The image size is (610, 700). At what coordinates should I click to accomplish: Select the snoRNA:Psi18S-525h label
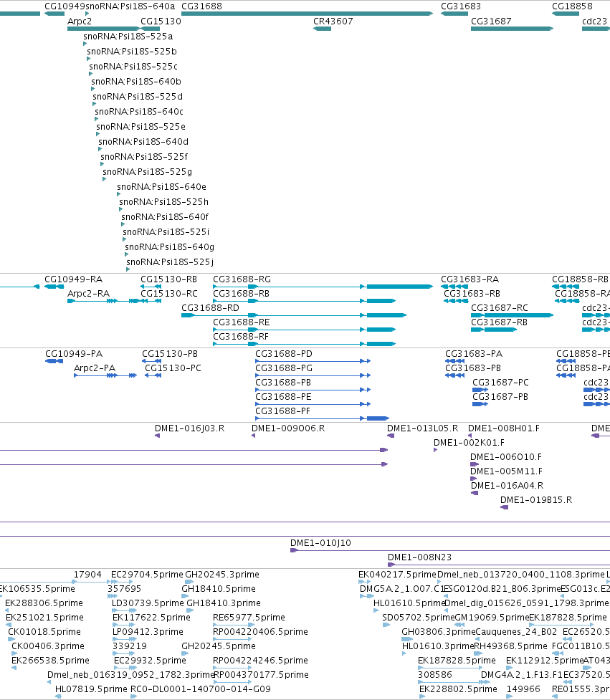(164, 202)
